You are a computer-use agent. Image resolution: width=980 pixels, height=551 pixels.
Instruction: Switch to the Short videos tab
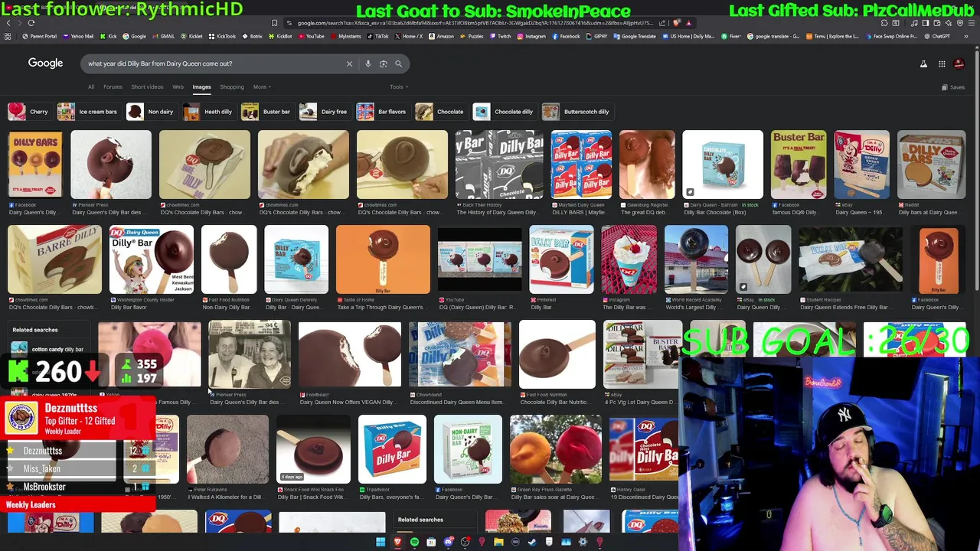[147, 87]
